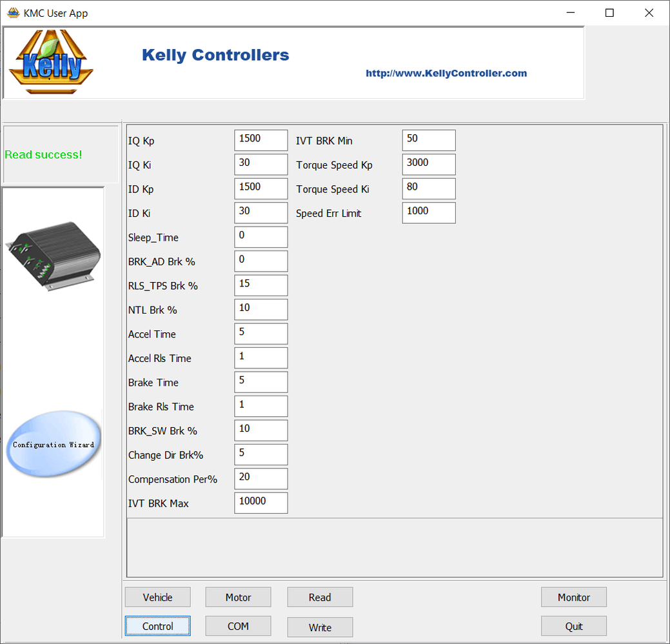The image size is (670, 644).
Task: Click the Accel Rls Time field
Action: [261, 358]
